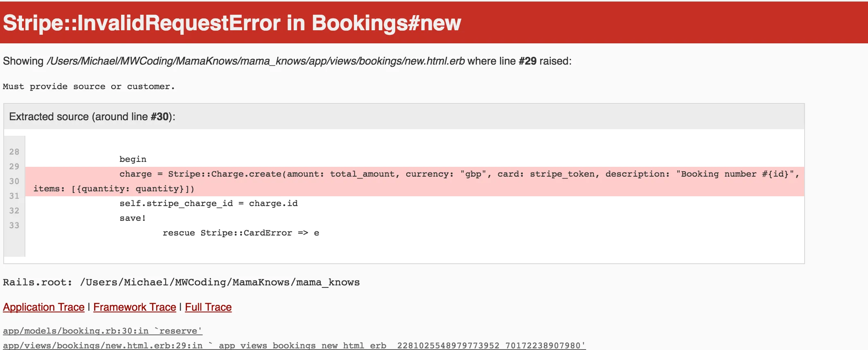Image resolution: width=868 pixels, height=350 pixels.
Task: Click the Stripe::InvalidRequestError in Bookings#new heading
Action: click(232, 23)
